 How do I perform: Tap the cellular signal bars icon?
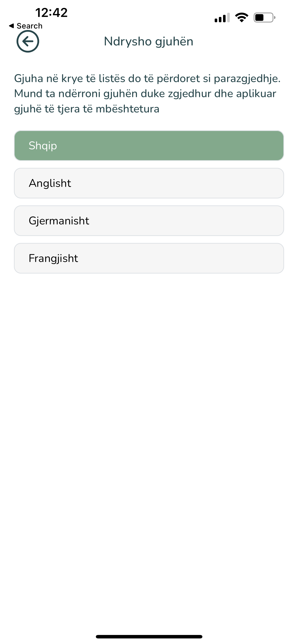pos(222,17)
